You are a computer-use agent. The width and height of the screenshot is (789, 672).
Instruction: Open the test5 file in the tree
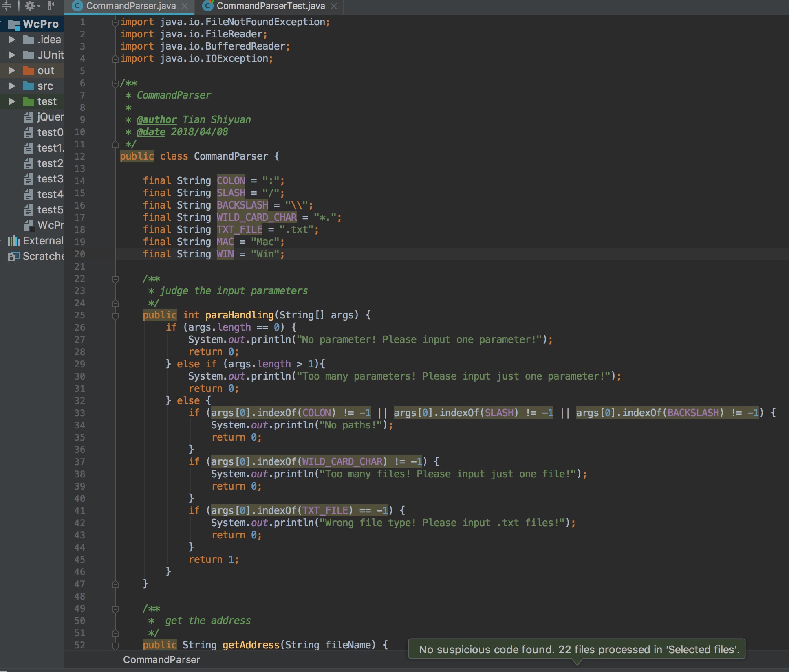tap(44, 210)
